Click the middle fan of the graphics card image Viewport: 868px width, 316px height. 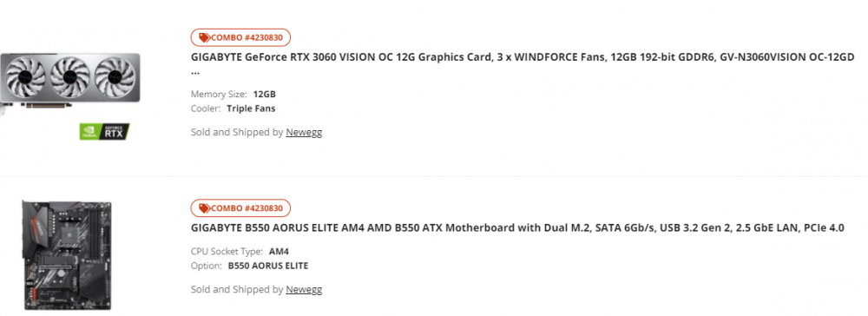click(x=70, y=77)
